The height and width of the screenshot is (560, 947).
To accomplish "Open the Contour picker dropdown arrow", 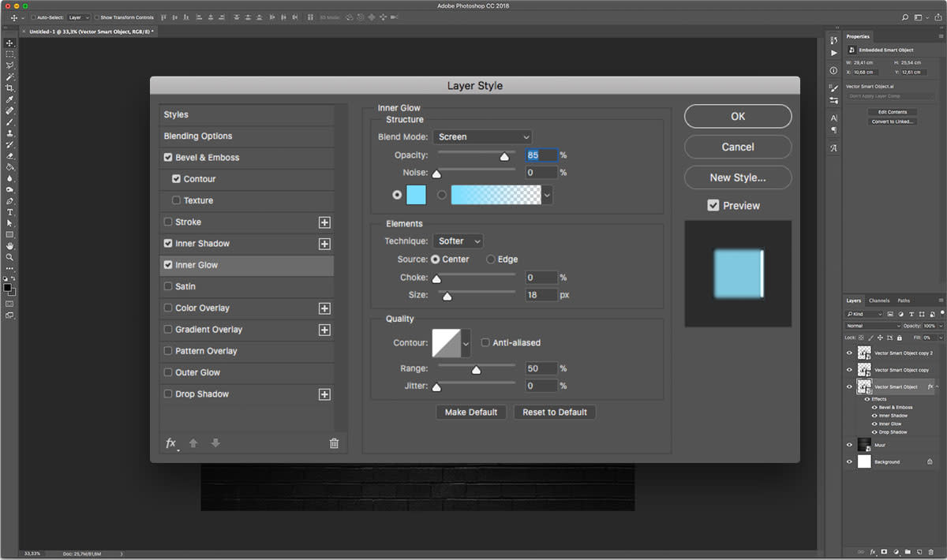I will pyautogui.click(x=466, y=343).
